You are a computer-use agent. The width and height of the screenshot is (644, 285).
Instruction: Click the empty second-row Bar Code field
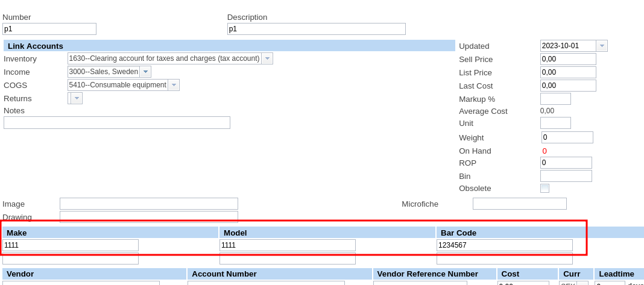[504, 258]
